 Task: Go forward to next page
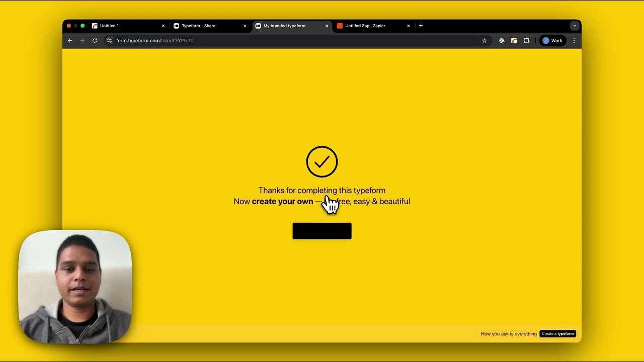coord(82,41)
